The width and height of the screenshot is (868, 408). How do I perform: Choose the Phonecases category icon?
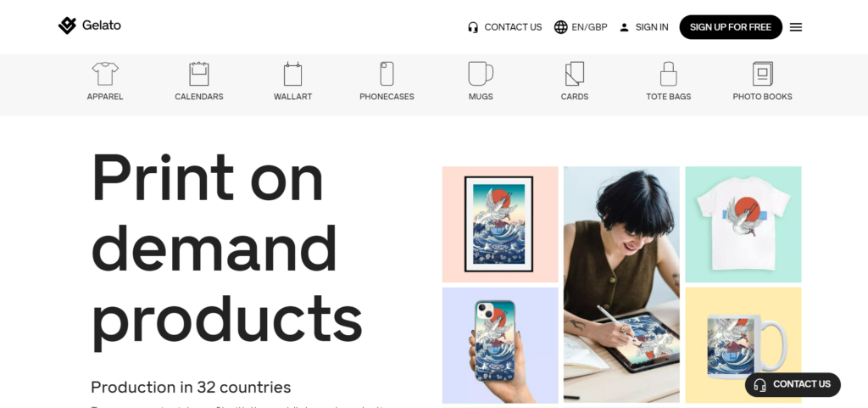(x=387, y=74)
